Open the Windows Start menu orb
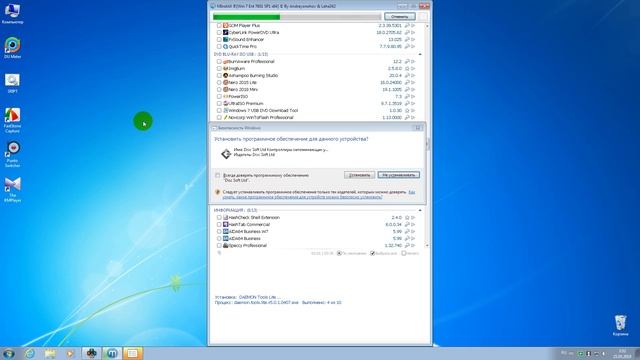The height and width of the screenshot is (360, 640). 9,353
